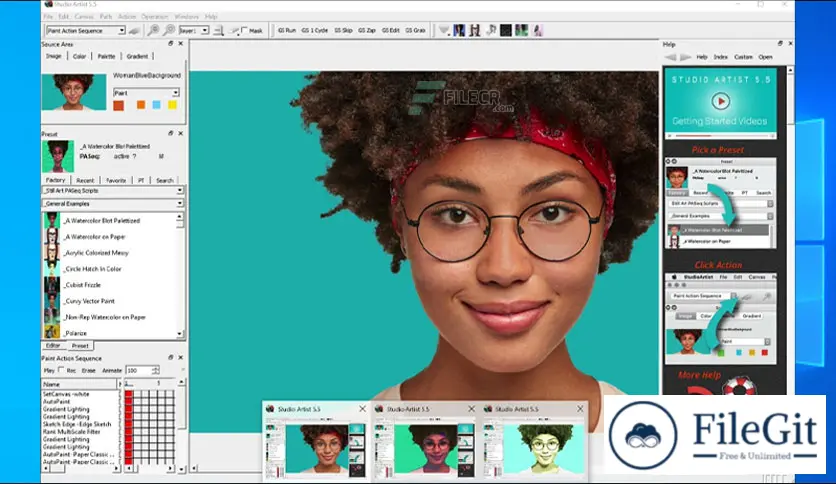Click the Animate button
The image size is (836, 484).
click(x=112, y=370)
